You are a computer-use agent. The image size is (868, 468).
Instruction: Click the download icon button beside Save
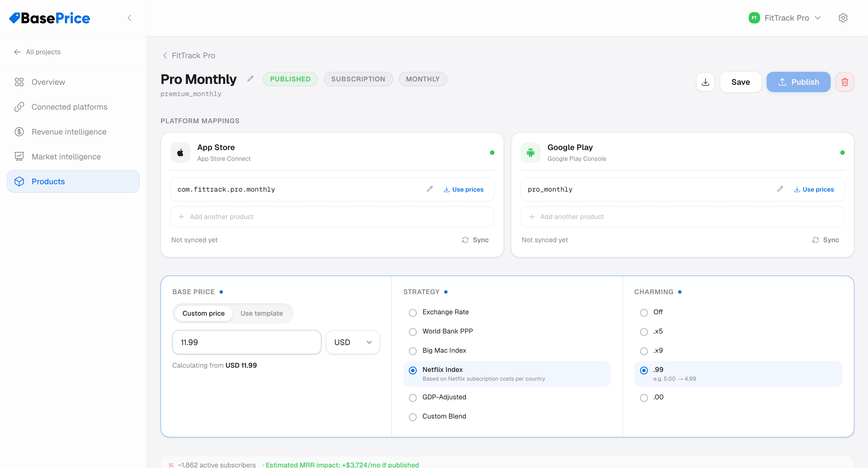point(705,82)
